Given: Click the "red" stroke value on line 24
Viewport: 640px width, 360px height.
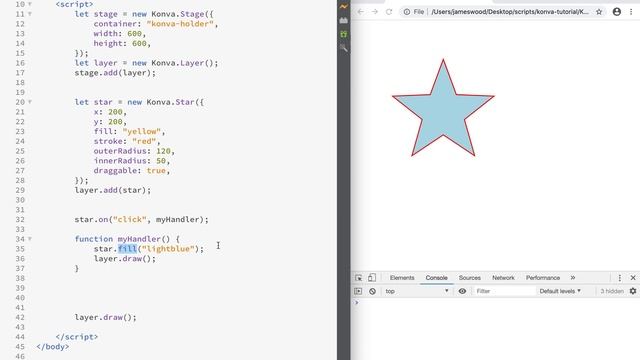Looking at the screenshot, I should pos(144,141).
